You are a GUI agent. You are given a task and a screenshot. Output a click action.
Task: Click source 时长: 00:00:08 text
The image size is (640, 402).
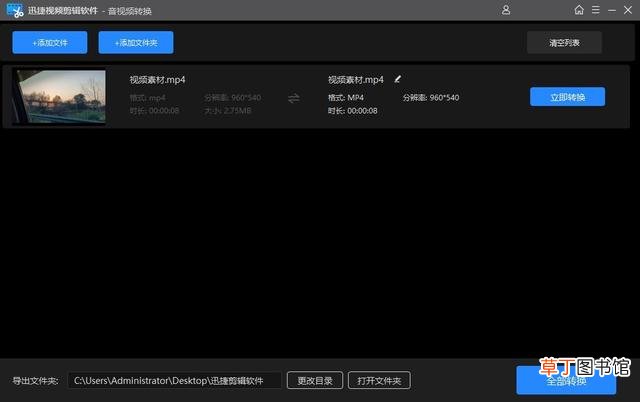coord(154,111)
